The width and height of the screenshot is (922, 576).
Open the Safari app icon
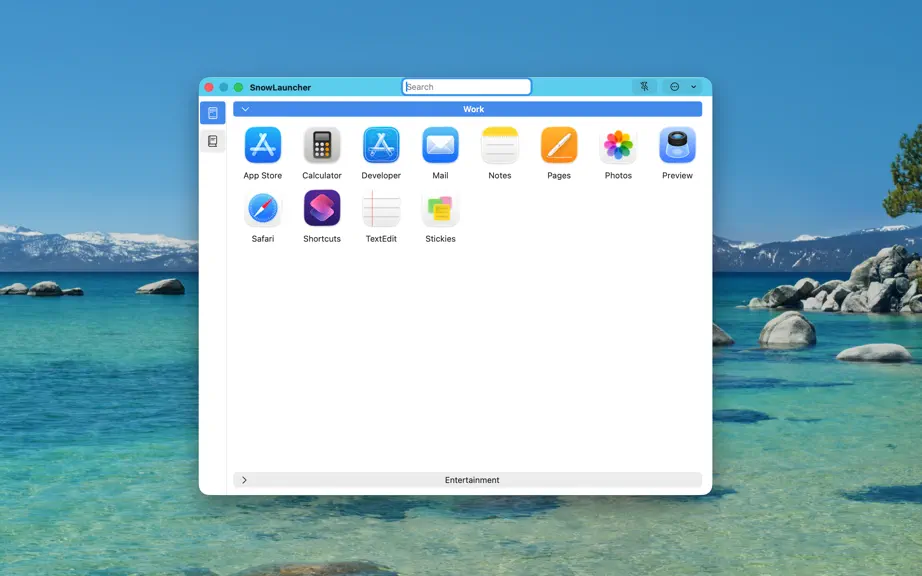tap(263, 208)
